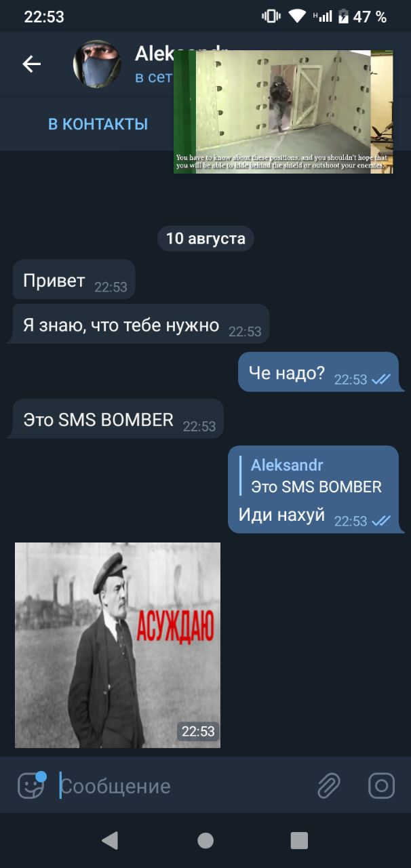Tap Android back navigation triangle

point(110,841)
